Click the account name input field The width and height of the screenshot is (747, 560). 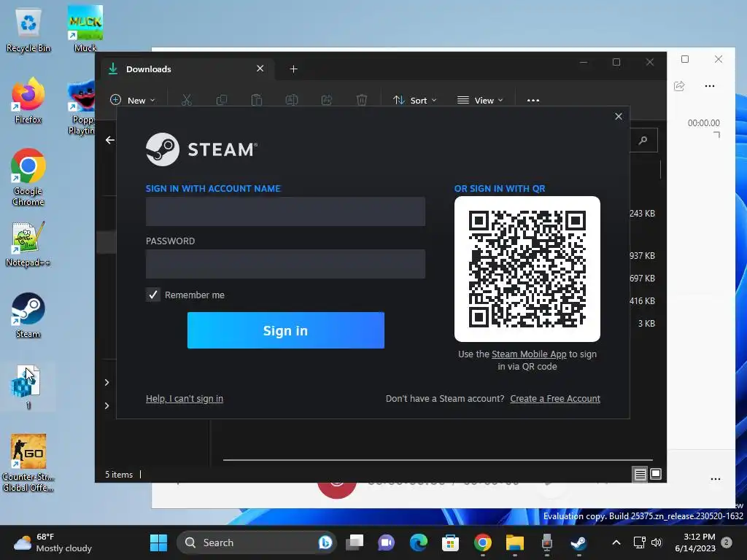[x=285, y=211]
